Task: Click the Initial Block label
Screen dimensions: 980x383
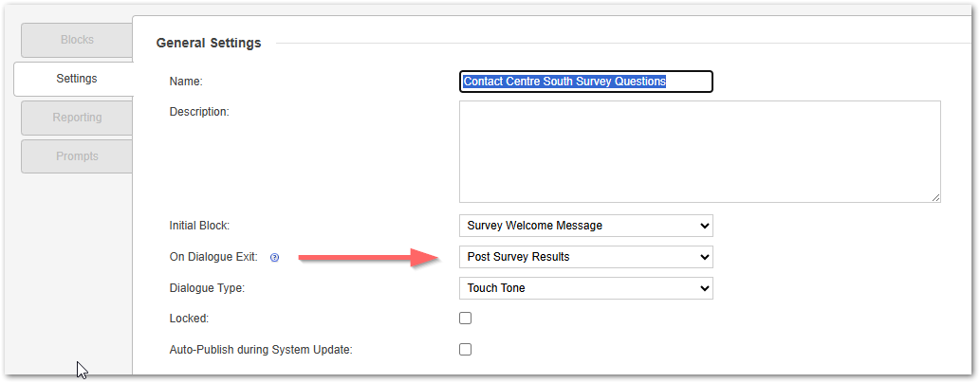Action: (x=199, y=226)
